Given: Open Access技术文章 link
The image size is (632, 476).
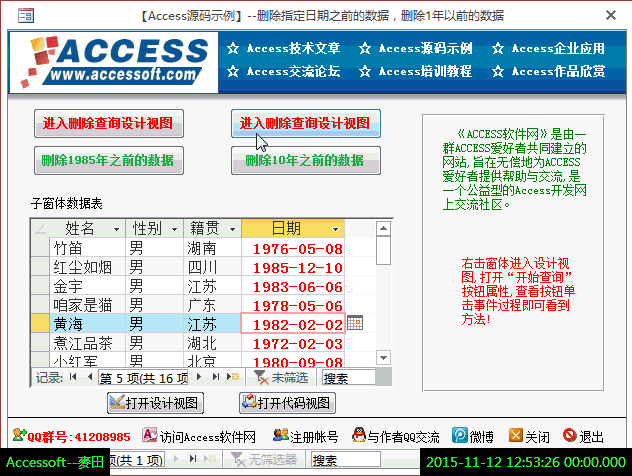Looking at the screenshot, I should [284, 48].
